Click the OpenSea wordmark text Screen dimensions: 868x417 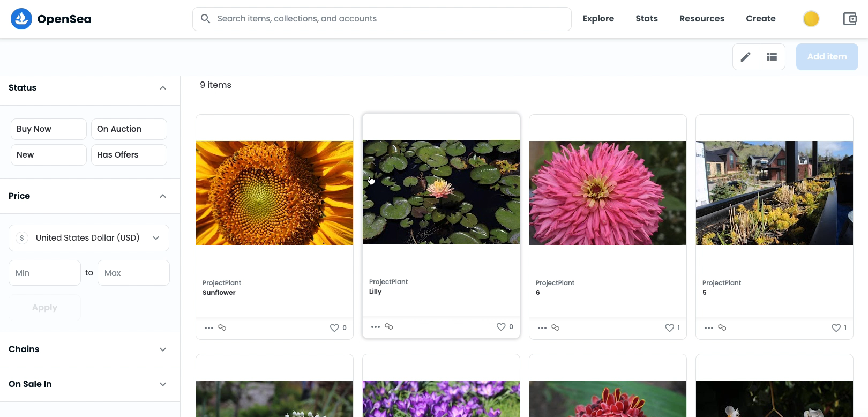pyautogui.click(x=64, y=19)
